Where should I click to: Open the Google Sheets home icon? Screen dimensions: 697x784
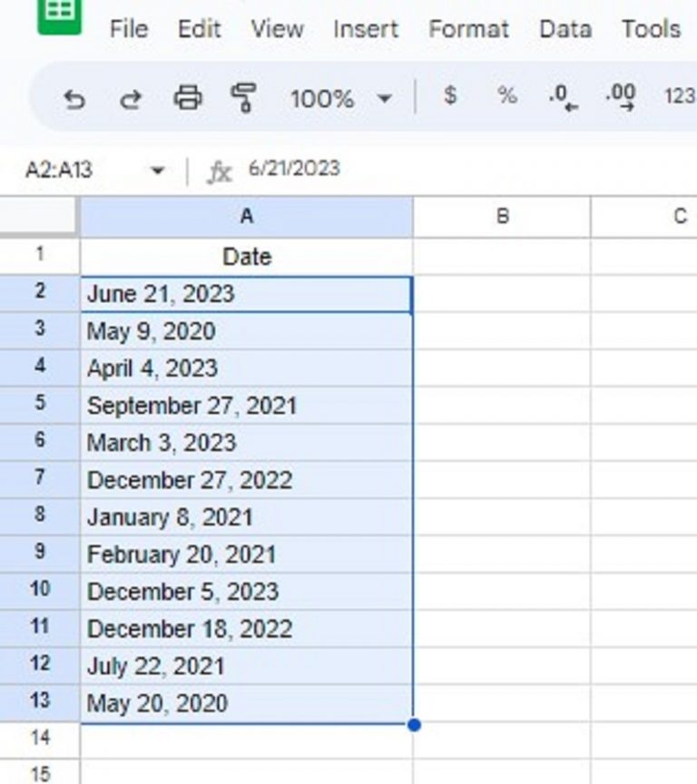tap(60, 15)
